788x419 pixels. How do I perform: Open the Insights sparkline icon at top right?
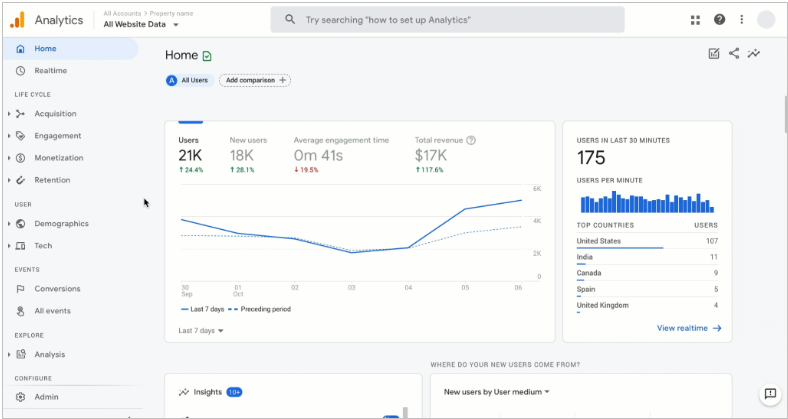[x=754, y=53]
